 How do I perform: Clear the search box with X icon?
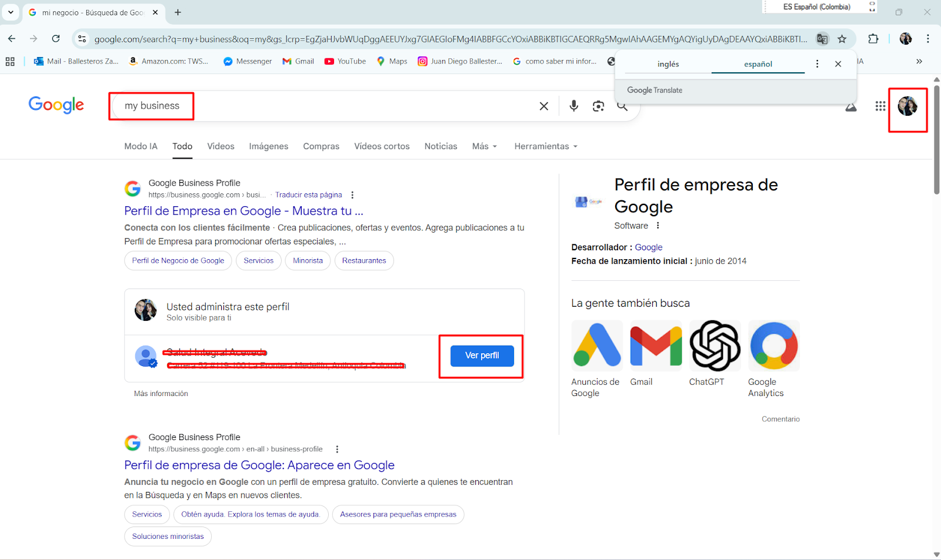pyautogui.click(x=544, y=106)
